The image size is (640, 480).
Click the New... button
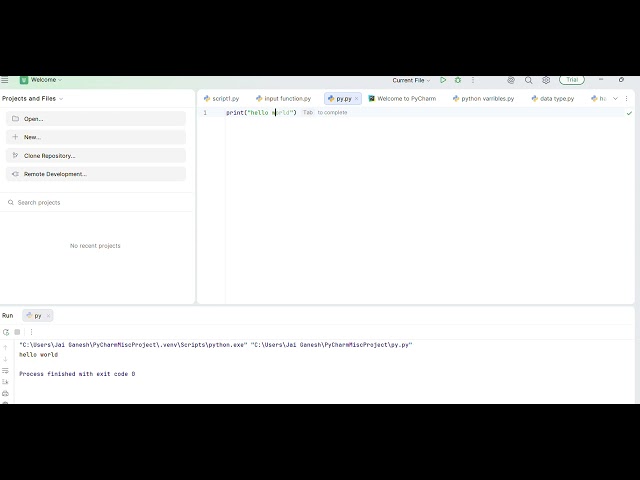tap(96, 137)
